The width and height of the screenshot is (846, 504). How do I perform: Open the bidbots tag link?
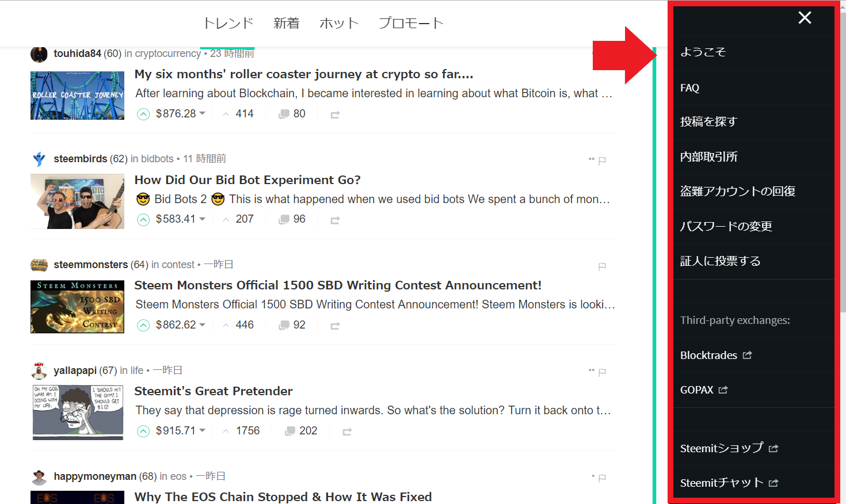coord(157,159)
